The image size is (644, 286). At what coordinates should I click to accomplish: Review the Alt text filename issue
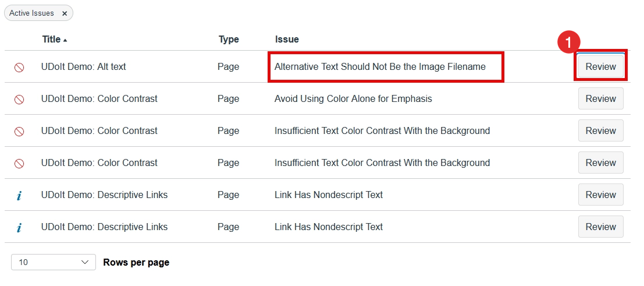coord(600,67)
